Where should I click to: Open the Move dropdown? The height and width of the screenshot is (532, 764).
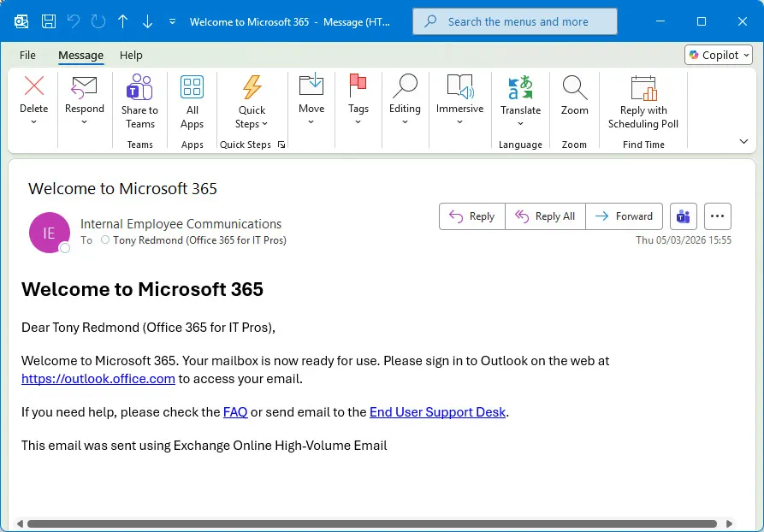tap(311, 121)
